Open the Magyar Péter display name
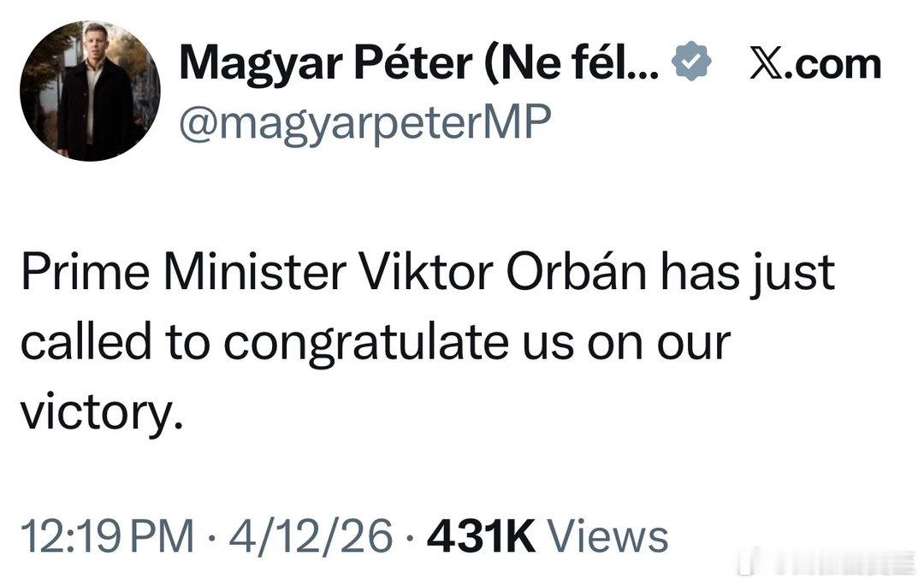The height and width of the screenshot is (585, 924). pyautogui.click(x=323, y=64)
